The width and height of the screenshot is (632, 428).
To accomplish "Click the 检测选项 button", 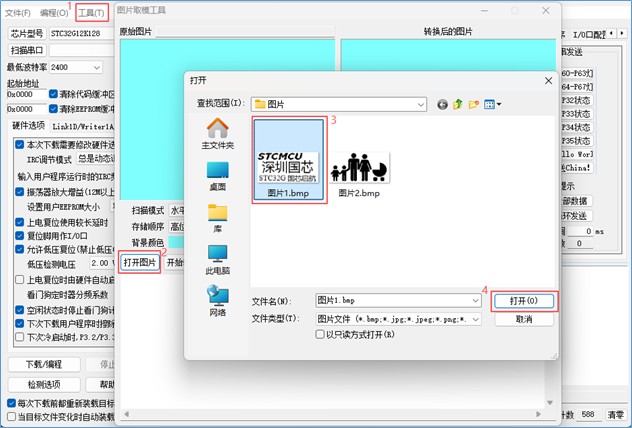I will point(44,384).
